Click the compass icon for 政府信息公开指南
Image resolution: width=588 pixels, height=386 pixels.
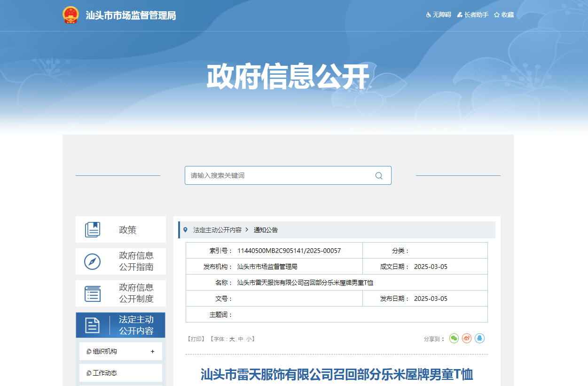[93, 261]
